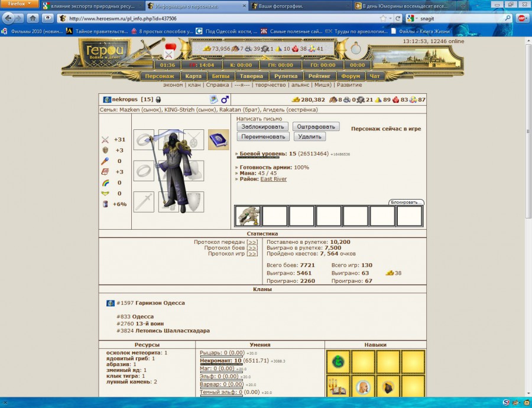The width and height of the screenshot is (532, 408).
Task: Open the browser home page icon
Action: tap(33, 18)
